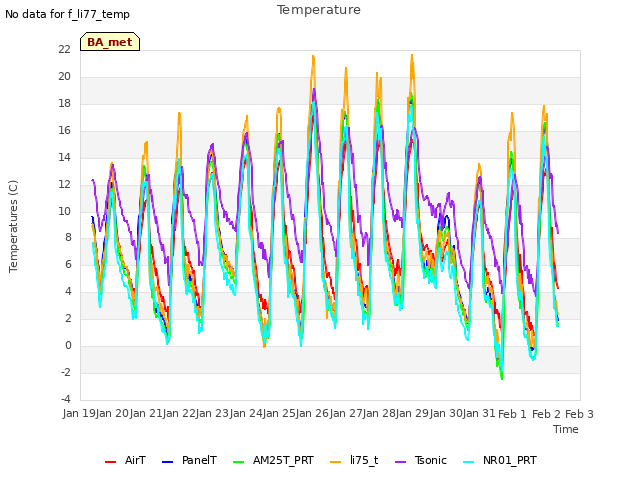
Task: Click the Feb 3 x-axis tick label
Action: (579, 414)
